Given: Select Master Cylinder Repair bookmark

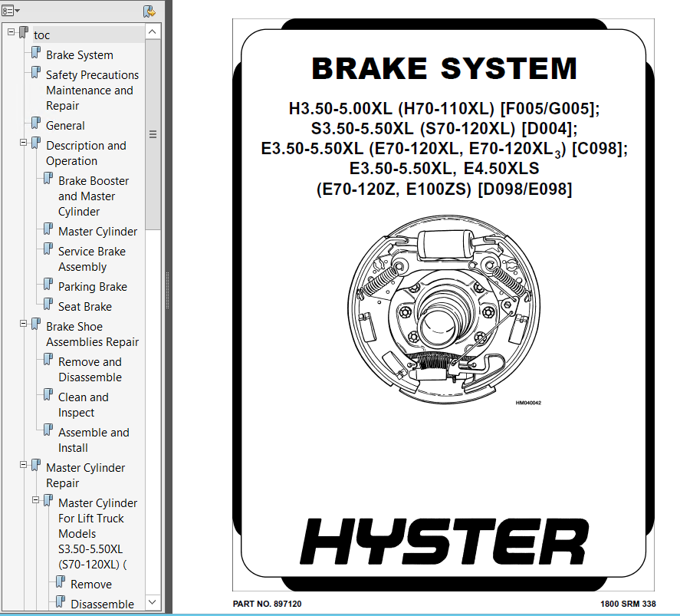Looking at the screenshot, I should pyautogui.click(x=85, y=476).
